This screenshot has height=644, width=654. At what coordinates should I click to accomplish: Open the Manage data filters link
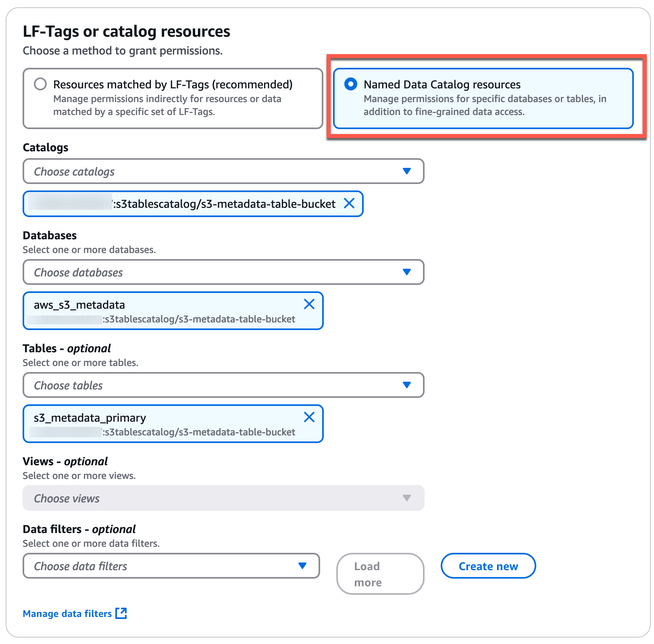click(x=67, y=613)
